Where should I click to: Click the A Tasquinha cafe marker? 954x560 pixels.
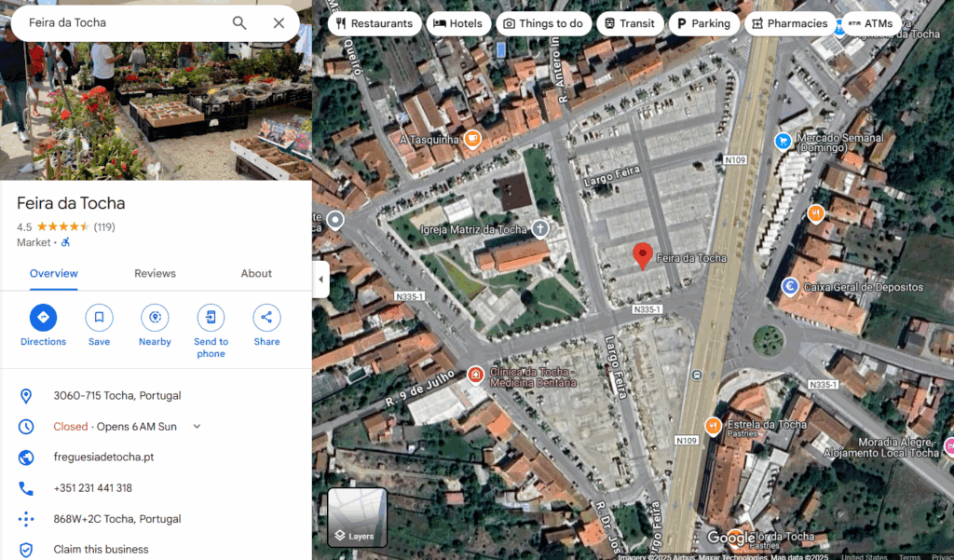click(x=472, y=139)
